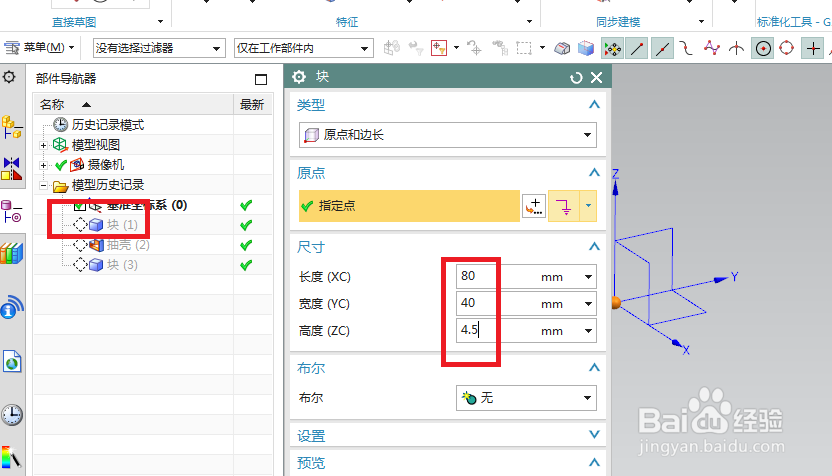Toggle Enable Snap Point option
Viewport: 832px width, 476px height.
point(612,49)
